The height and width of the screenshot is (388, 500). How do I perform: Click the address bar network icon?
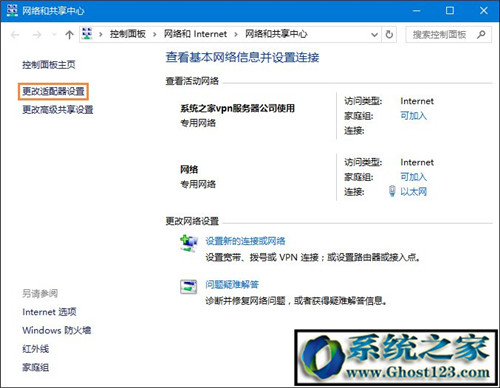[x=87, y=34]
